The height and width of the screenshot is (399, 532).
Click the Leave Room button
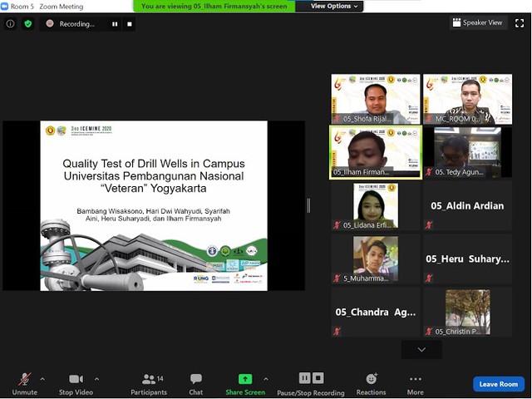pyautogui.click(x=499, y=384)
